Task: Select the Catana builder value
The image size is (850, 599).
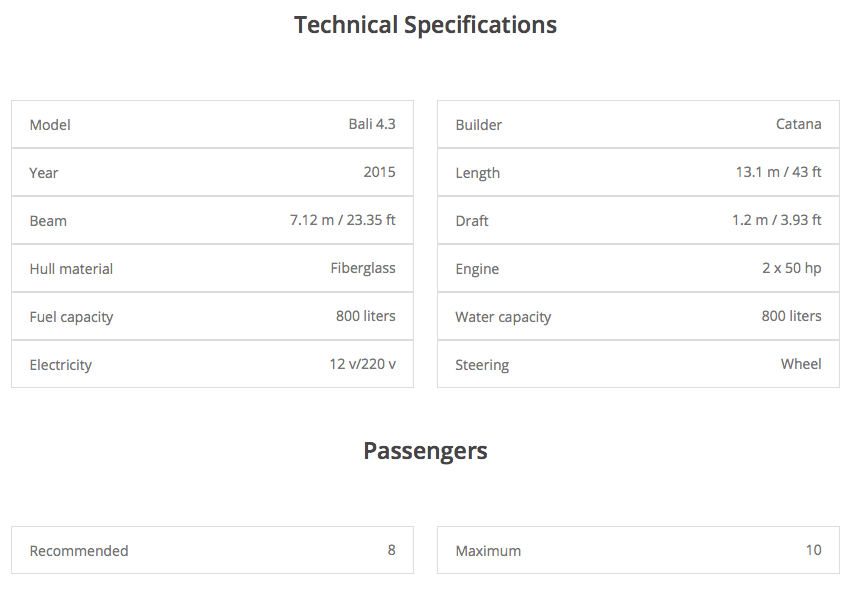Action: pos(799,124)
